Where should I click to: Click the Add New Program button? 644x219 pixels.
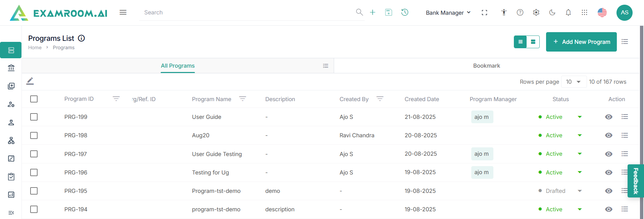tap(581, 42)
